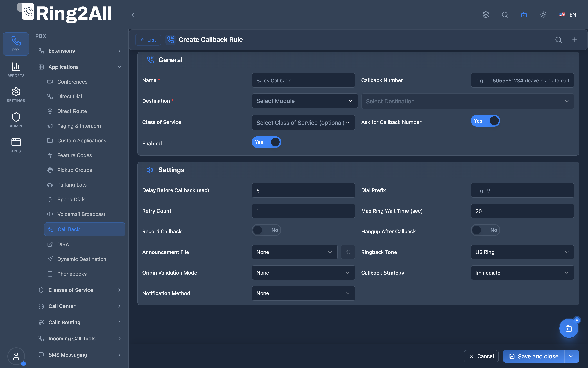This screenshot has width=588, height=368.
Task: Expand the Extensions menu
Action: 80,51
